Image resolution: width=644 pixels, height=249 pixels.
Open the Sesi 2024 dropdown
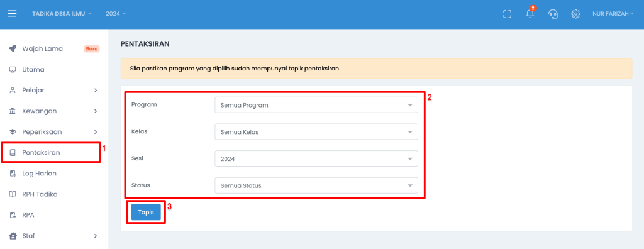click(x=316, y=158)
